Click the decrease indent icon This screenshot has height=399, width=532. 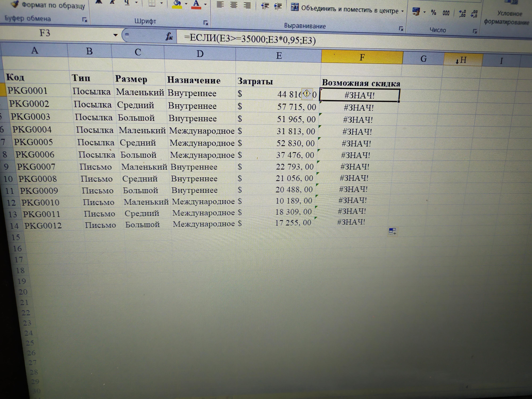coord(265,6)
